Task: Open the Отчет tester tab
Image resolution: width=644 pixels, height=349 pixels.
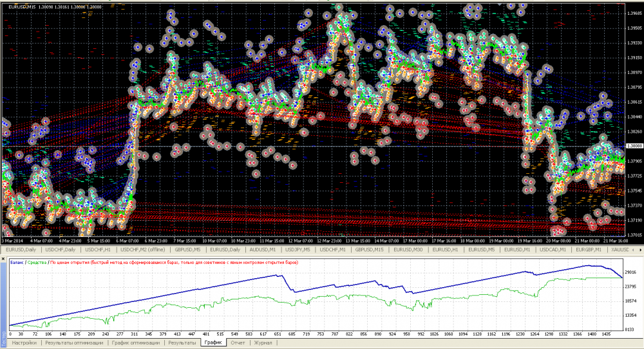Action: (238, 343)
